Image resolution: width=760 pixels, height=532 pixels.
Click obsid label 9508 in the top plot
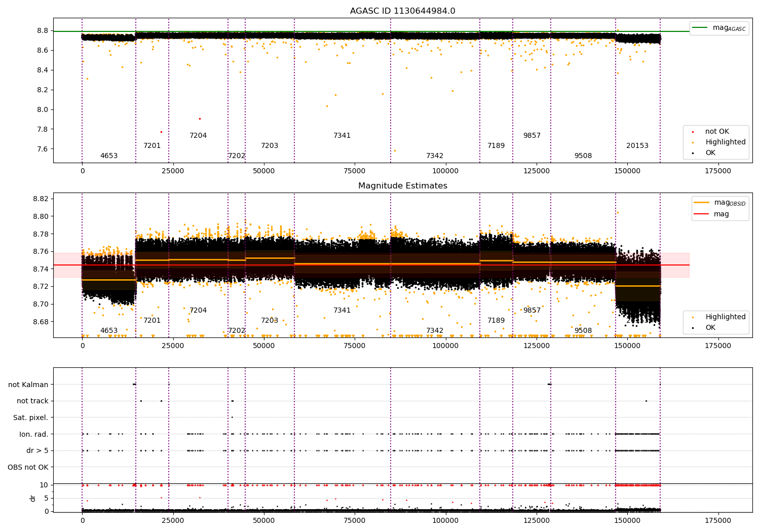583,156
